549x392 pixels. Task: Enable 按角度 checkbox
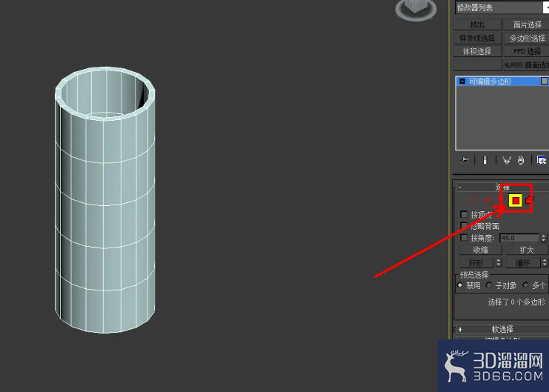tap(464, 238)
